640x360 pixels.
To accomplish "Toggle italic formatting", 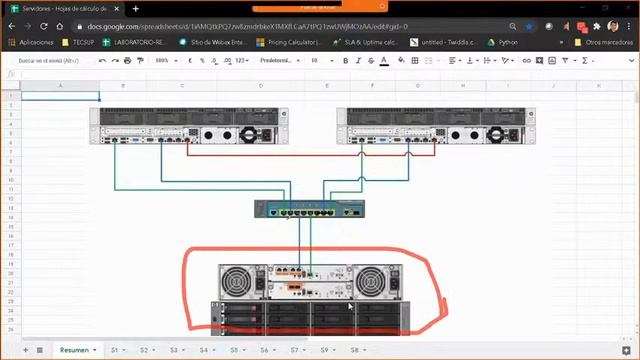I will coord(358,60).
